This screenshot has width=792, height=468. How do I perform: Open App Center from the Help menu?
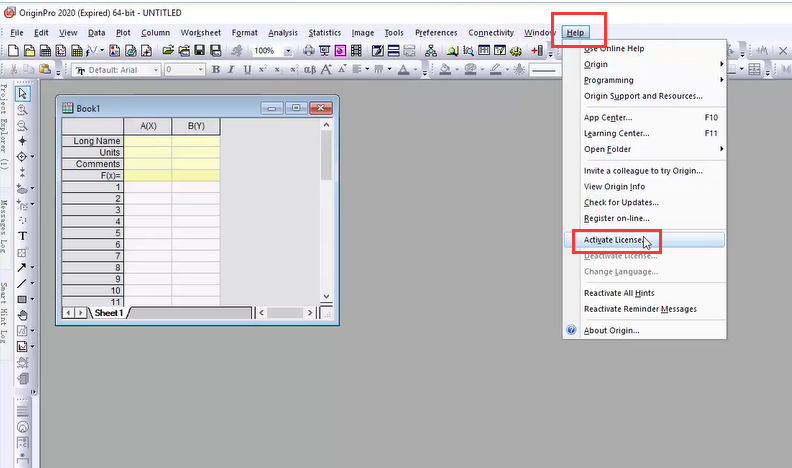point(645,117)
